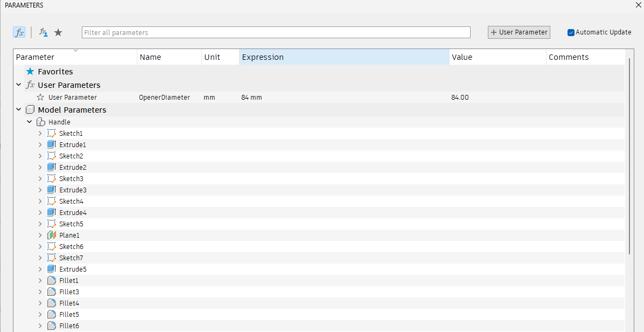Edit the OpenerDiameter name cell

(x=169, y=98)
